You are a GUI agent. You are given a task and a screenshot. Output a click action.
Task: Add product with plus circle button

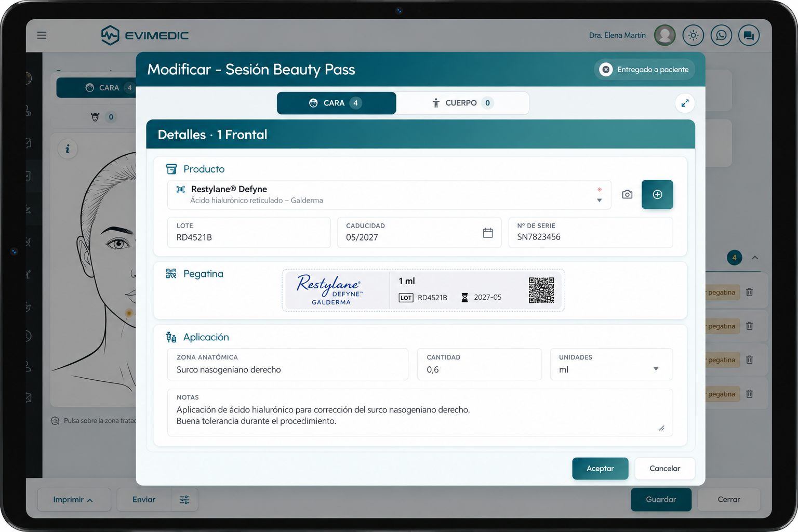pyautogui.click(x=657, y=194)
